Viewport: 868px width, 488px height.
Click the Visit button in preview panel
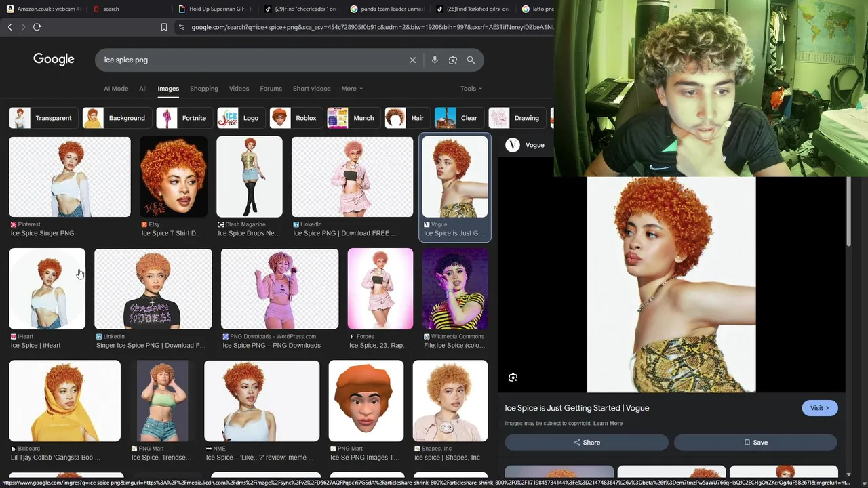[820, 408]
